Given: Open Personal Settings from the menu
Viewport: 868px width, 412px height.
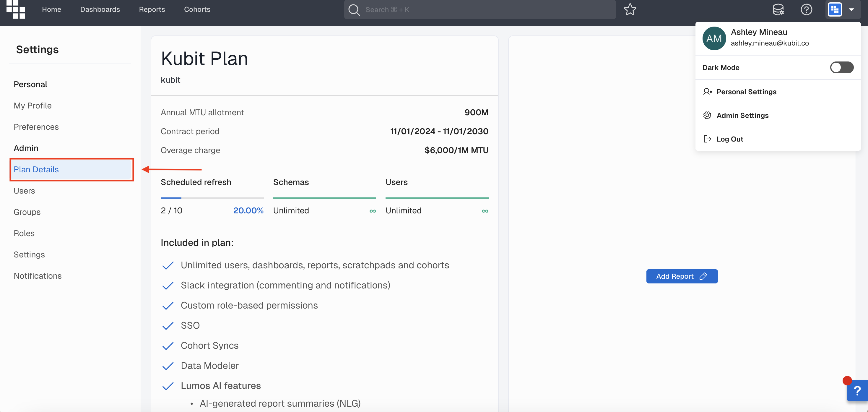Looking at the screenshot, I should [746, 92].
